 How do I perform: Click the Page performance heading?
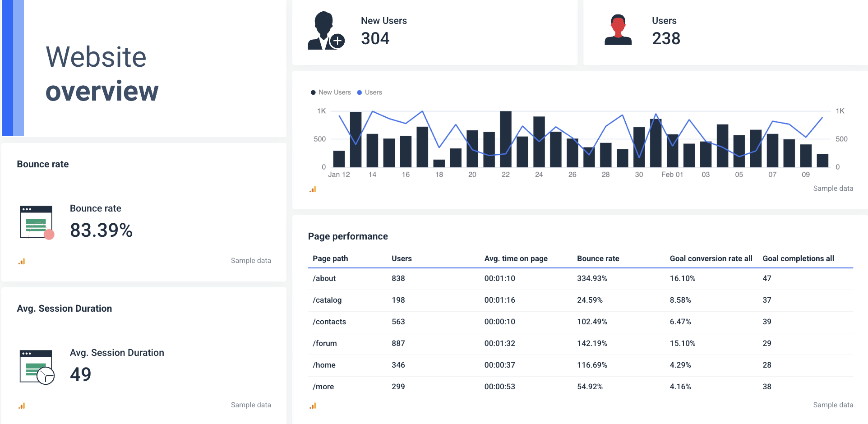(x=348, y=236)
